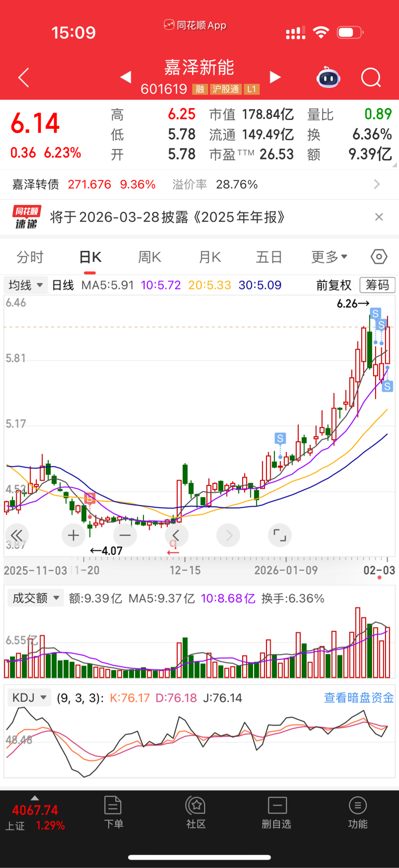Open the 均线 indicator dropdown
Screen dimensions: 399x868
coord(26,285)
